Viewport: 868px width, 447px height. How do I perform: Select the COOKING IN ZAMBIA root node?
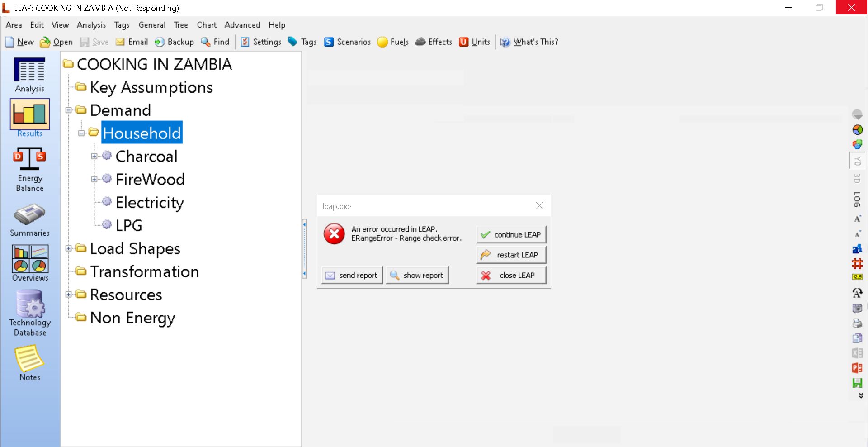pyautogui.click(x=154, y=64)
